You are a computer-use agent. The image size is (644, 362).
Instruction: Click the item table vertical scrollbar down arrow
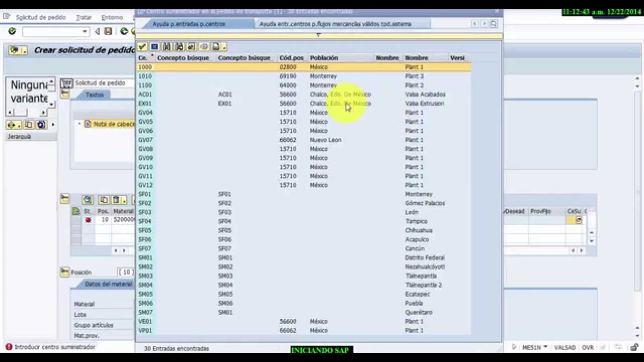pyautogui.click(x=592, y=241)
